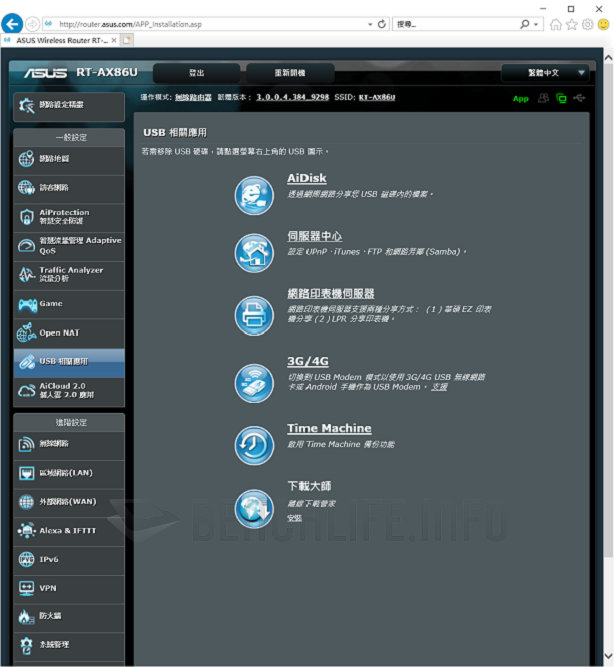Click the browser forward arrow

click(32, 24)
